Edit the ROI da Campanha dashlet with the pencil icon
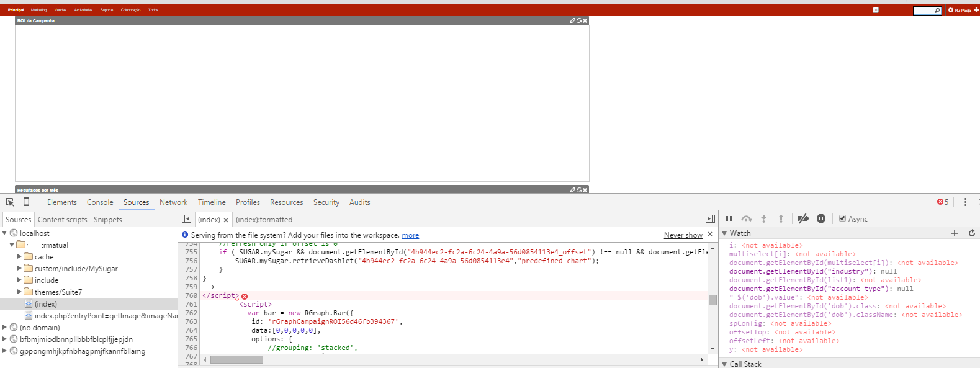This screenshot has width=980, height=368. click(x=573, y=20)
